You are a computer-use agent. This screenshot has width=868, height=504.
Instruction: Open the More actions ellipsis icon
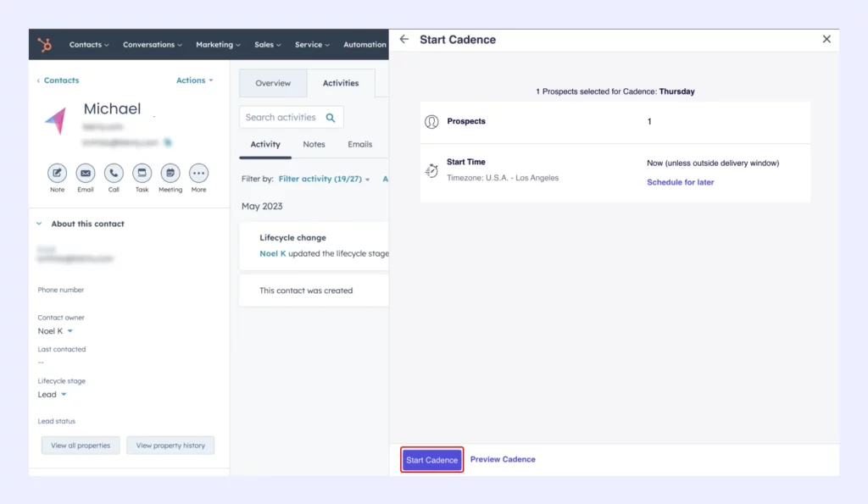[198, 174]
